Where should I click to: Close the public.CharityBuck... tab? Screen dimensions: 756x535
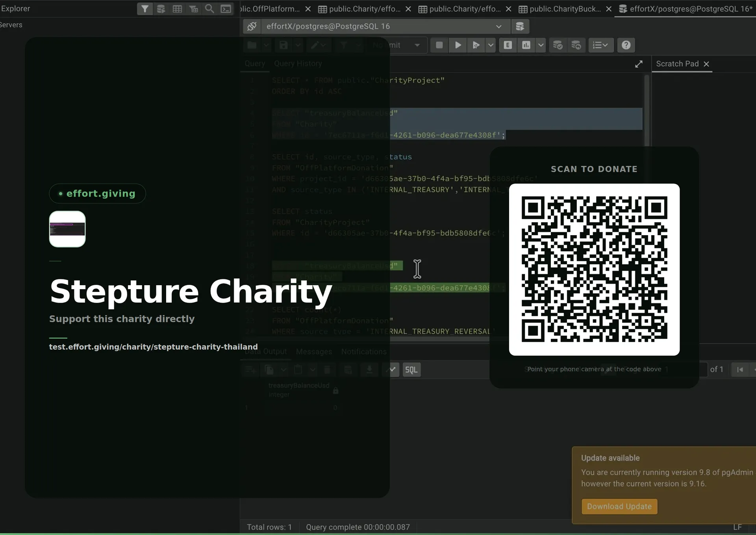[609, 9]
